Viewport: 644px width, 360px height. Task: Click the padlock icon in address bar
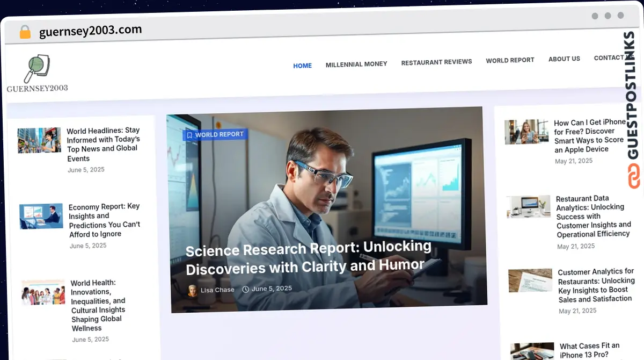tap(25, 32)
